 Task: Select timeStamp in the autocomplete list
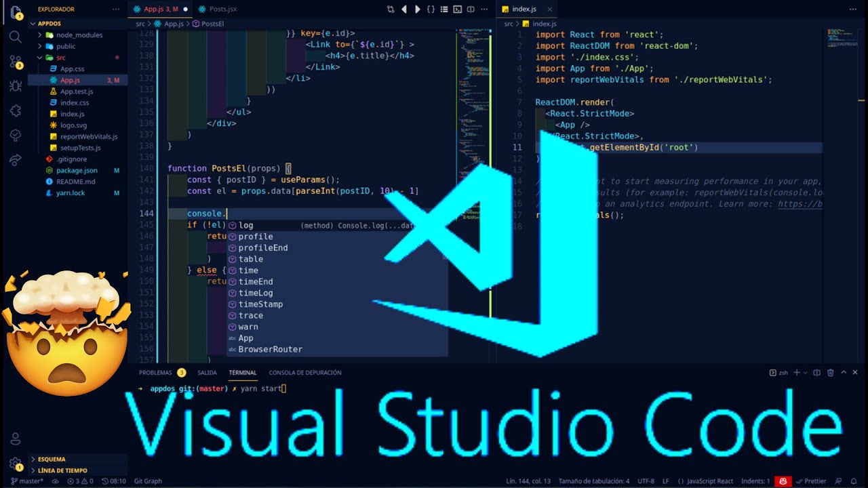337,304
